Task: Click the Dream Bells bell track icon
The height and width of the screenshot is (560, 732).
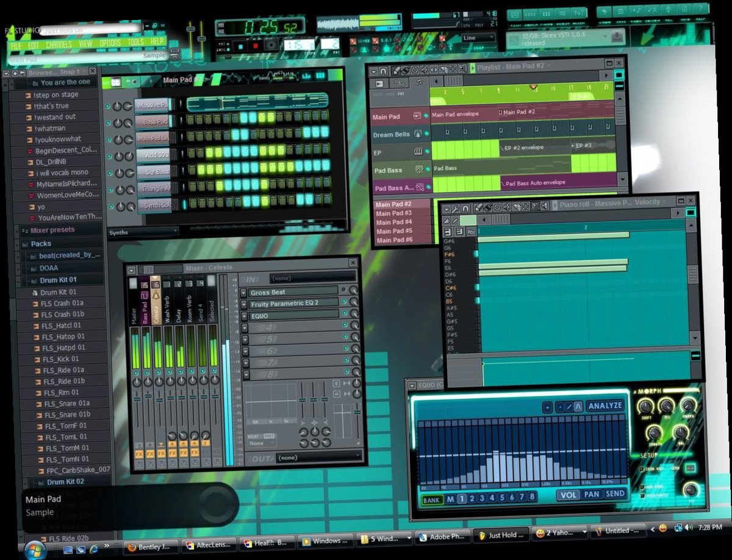Action: pos(418,133)
